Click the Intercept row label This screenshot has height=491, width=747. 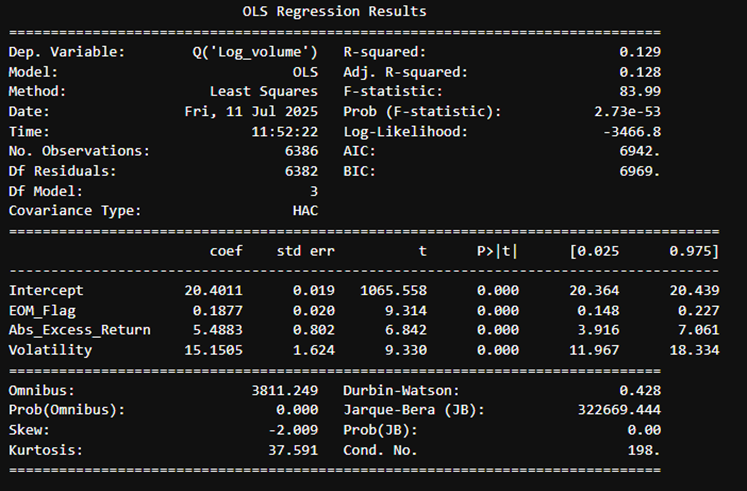click(x=46, y=290)
